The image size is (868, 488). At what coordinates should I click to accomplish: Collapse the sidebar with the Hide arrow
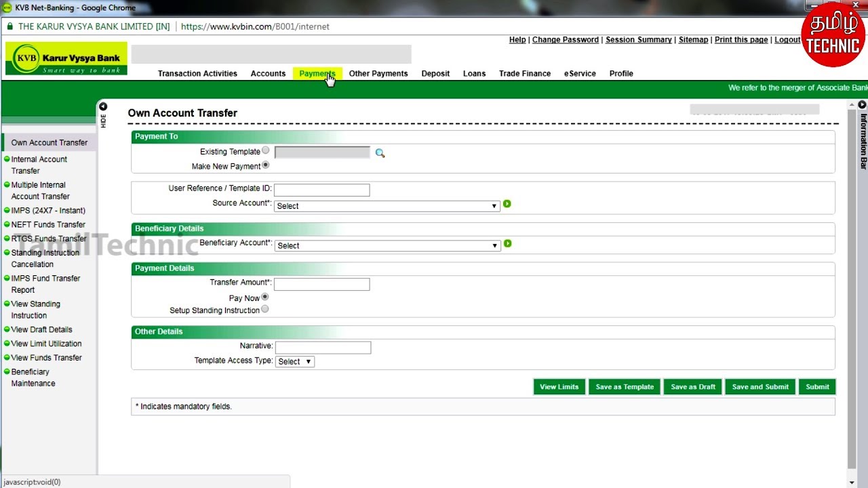[x=103, y=106]
